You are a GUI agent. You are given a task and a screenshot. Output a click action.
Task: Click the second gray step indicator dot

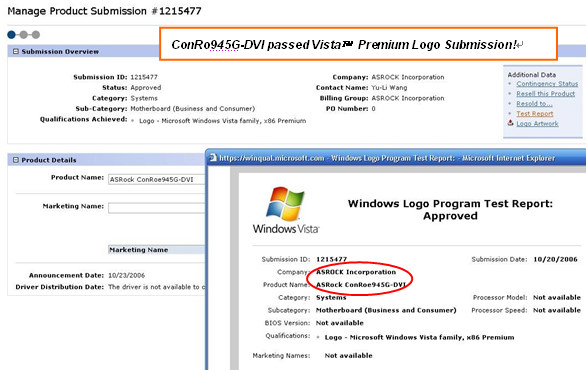[24, 35]
